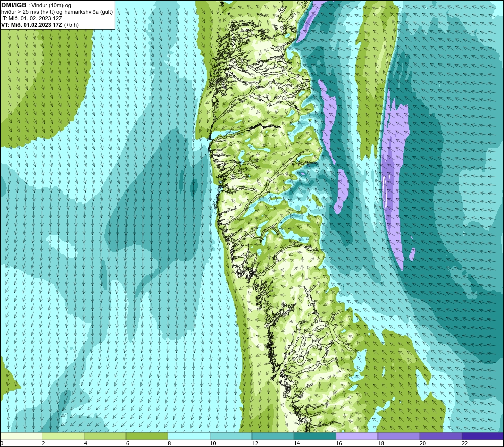Select the 2–4 m/s light green swatch
Screen dimensions: 504x447
pyautogui.click(x=63, y=436)
